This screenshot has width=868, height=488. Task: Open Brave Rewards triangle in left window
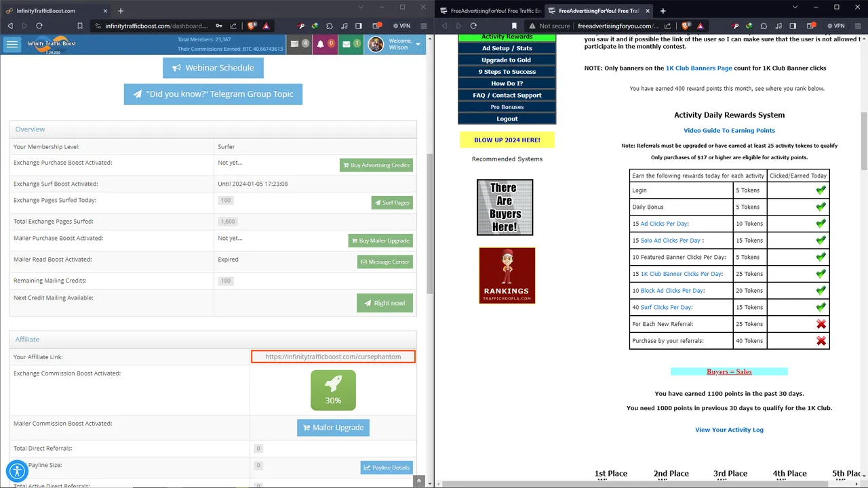click(266, 26)
